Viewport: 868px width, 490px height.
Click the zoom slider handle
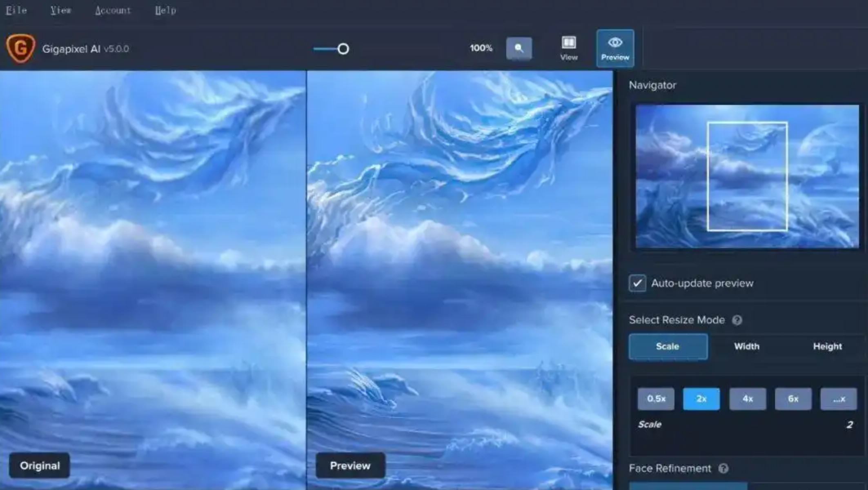point(343,49)
